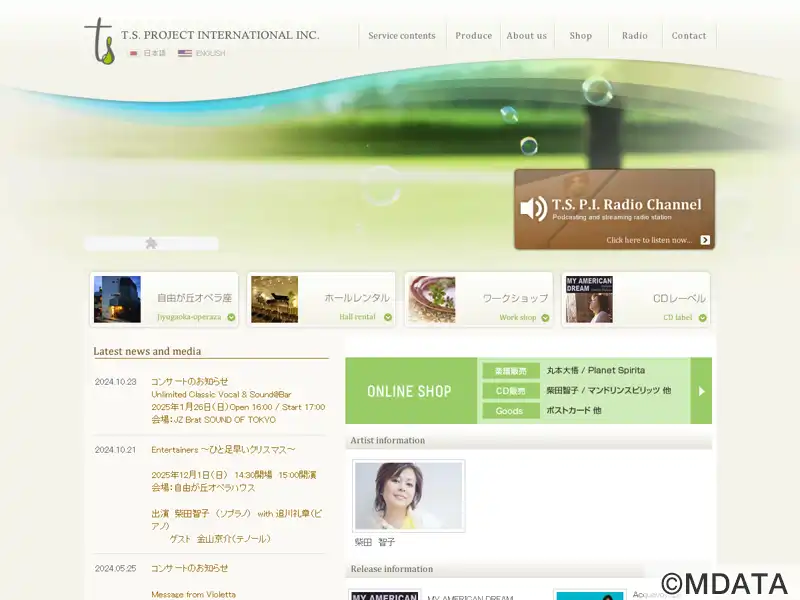This screenshot has width=800, height=600.
Task: Click 'Message from Violetta' line
Action: (x=193, y=594)
